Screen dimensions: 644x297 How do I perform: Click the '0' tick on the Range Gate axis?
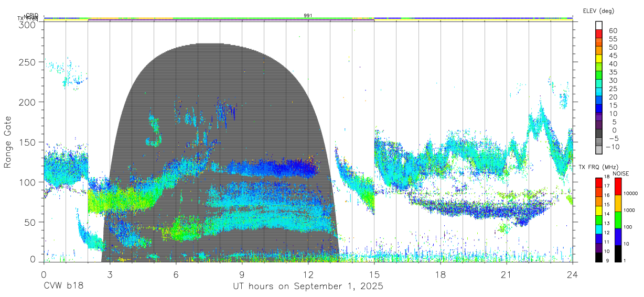tap(32, 259)
